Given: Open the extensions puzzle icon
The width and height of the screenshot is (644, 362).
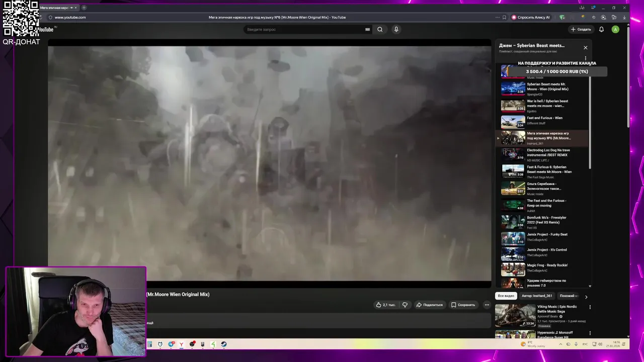Looking at the screenshot, I should pos(614,17).
